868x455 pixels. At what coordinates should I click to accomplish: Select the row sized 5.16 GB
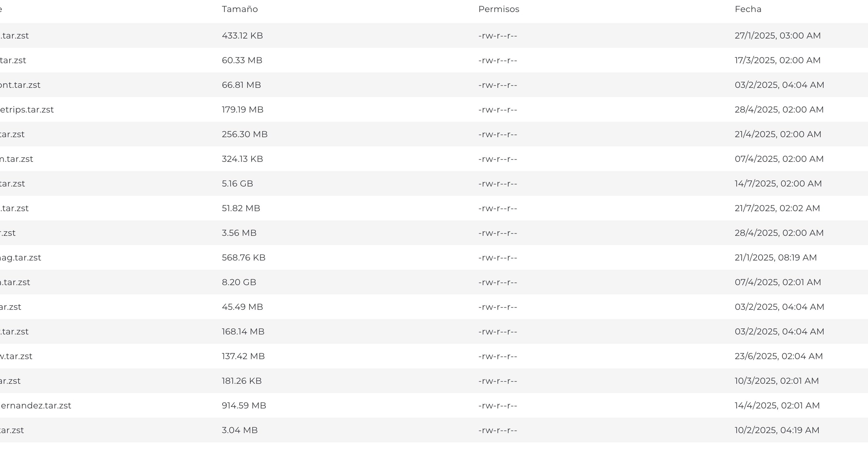pyautogui.click(x=434, y=183)
